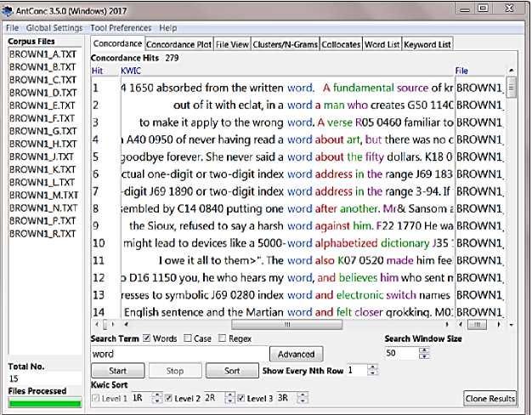Open the Help menu
Screen dimensions: 532x415
click(x=168, y=28)
